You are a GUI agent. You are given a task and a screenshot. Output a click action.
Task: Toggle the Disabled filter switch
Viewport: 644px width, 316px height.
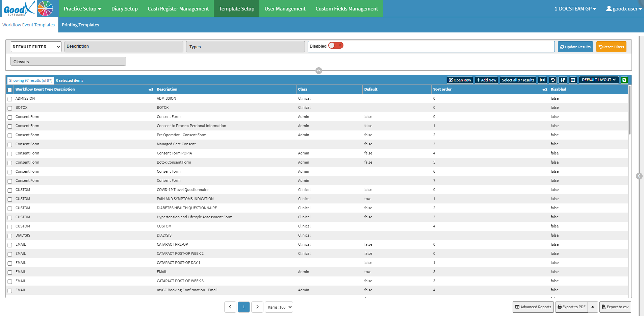point(336,46)
